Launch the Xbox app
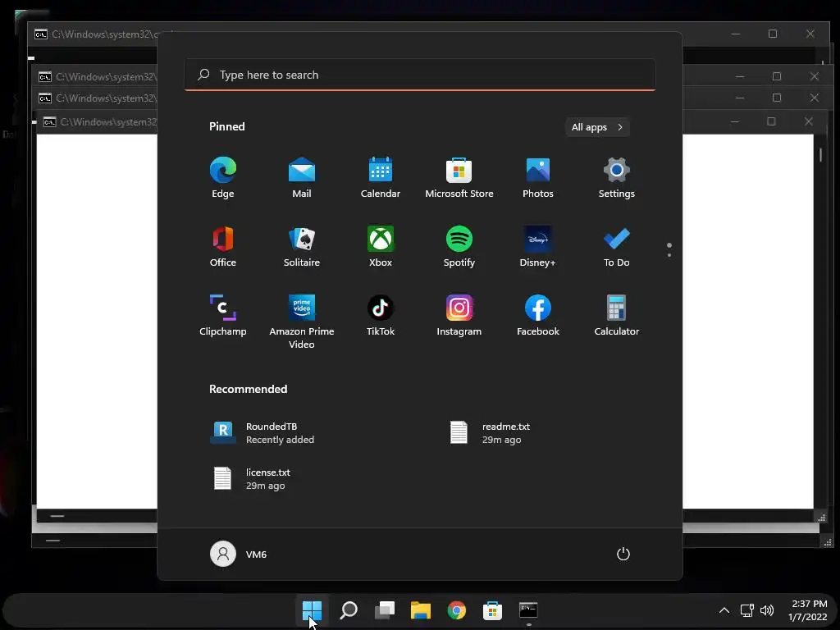 381,246
